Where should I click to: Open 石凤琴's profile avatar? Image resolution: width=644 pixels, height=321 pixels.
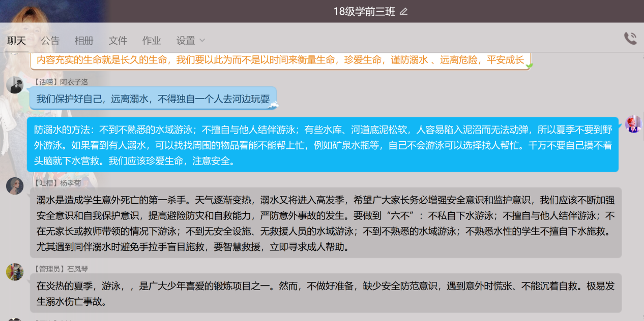15,272
